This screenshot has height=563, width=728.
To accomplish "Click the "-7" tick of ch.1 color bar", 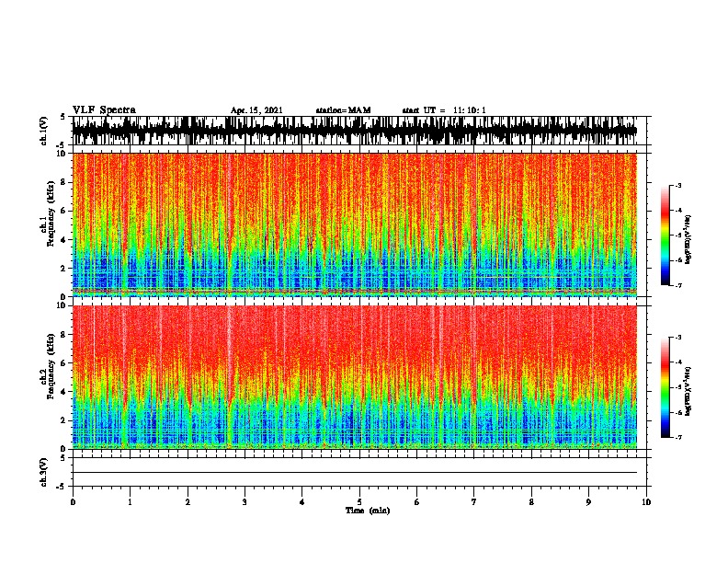I will 677,285.
